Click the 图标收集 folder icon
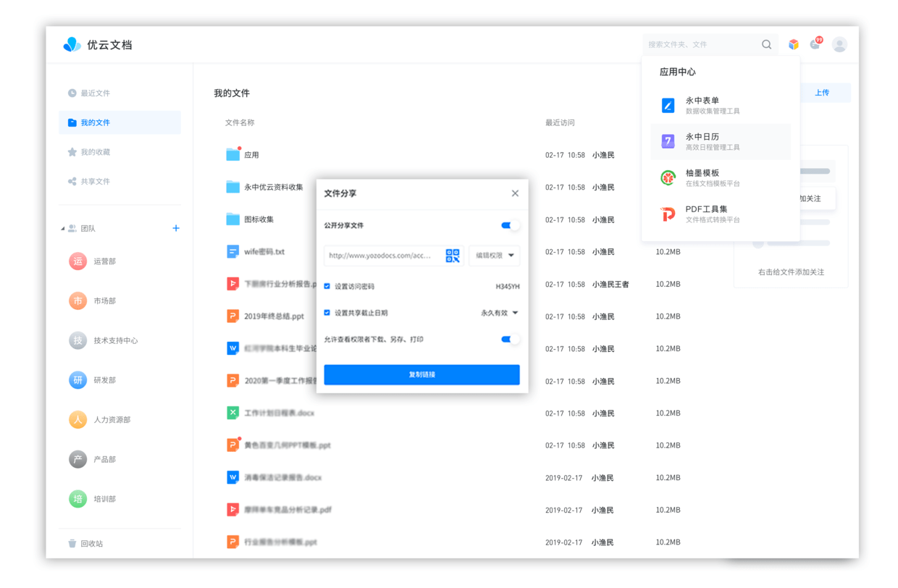 pyautogui.click(x=232, y=219)
